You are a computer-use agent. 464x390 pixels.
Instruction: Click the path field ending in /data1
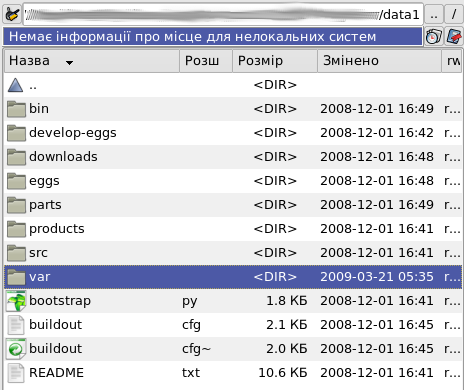pos(223,14)
